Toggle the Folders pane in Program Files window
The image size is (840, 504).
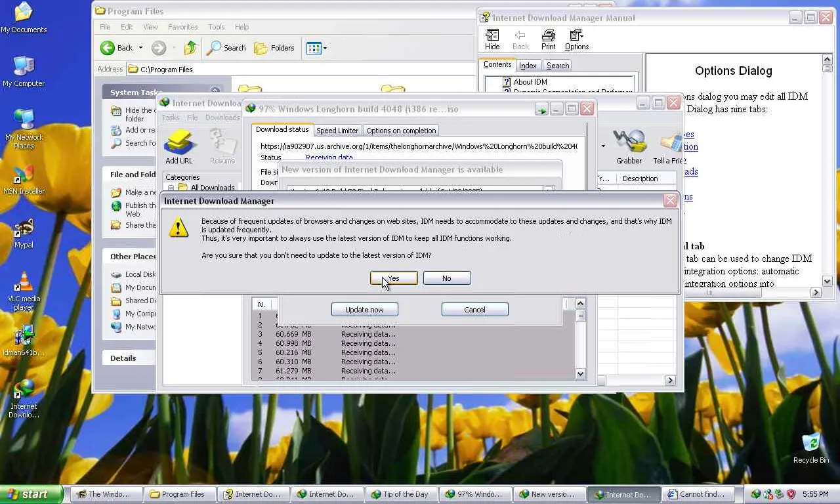pyautogui.click(x=274, y=48)
